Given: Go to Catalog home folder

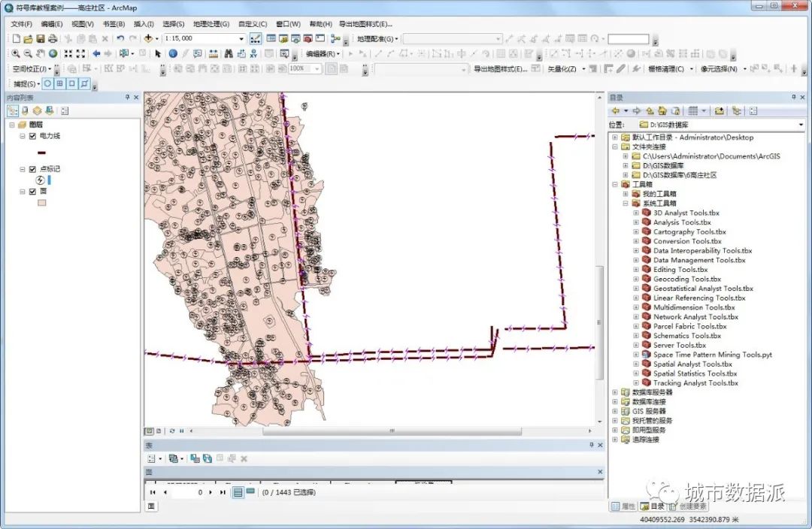Looking at the screenshot, I should [x=662, y=110].
